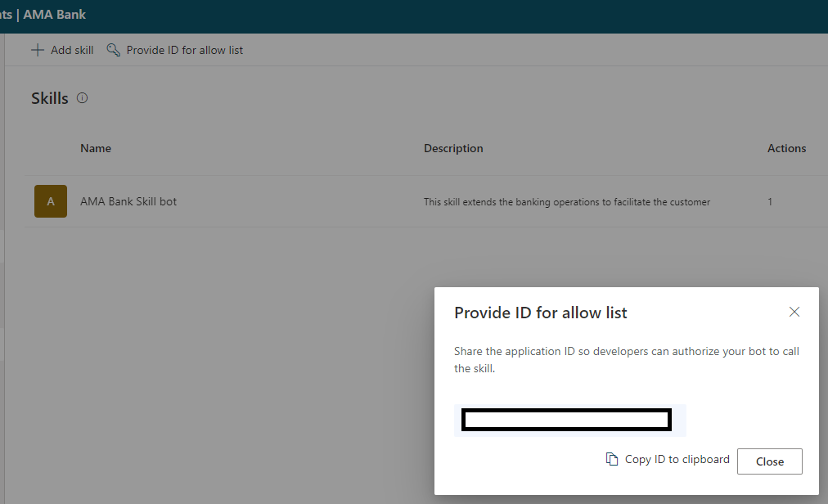
Task: Open the AMA Bank Skill bot entry
Action: [x=128, y=200]
